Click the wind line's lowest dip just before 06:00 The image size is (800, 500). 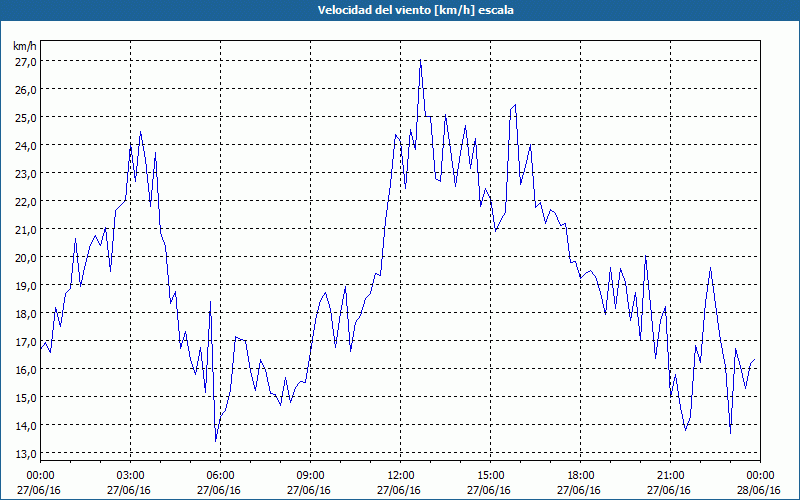coord(216,441)
